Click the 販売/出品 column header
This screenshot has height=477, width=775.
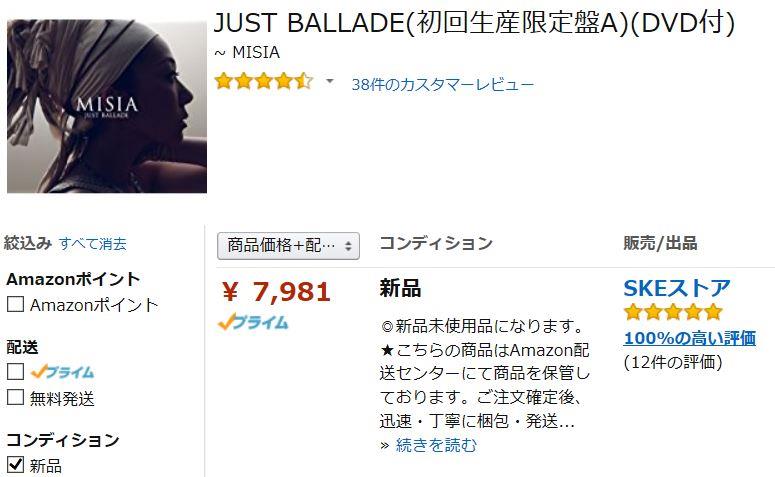[660, 243]
